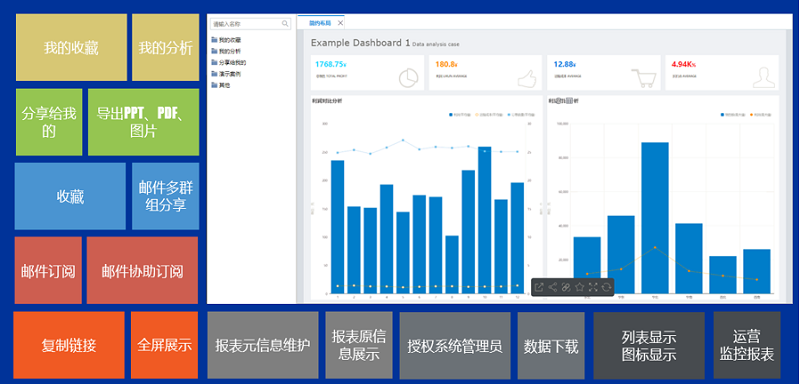The height and width of the screenshot is (384, 800).
Task: Select the 简约布局 tab
Action: pos(320,23)
